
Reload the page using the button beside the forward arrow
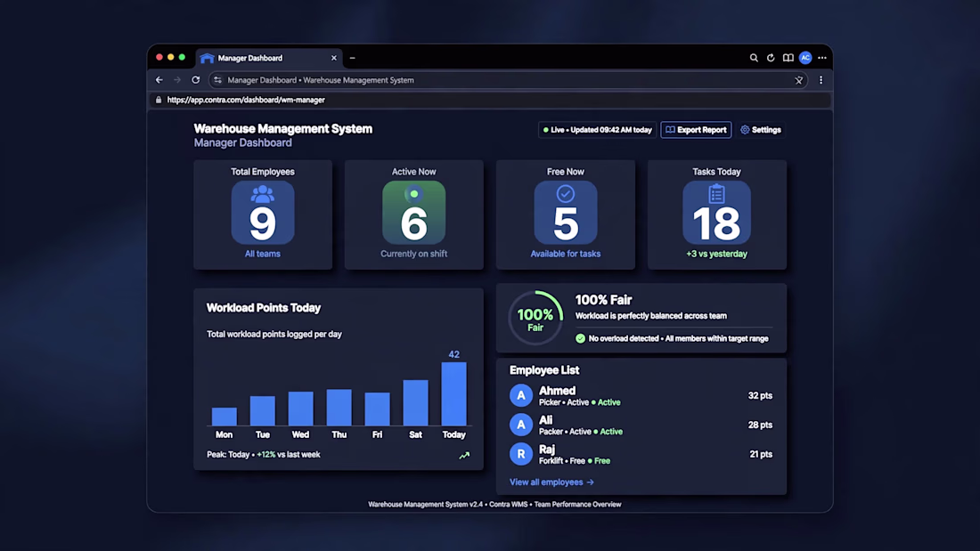(196, 80)
